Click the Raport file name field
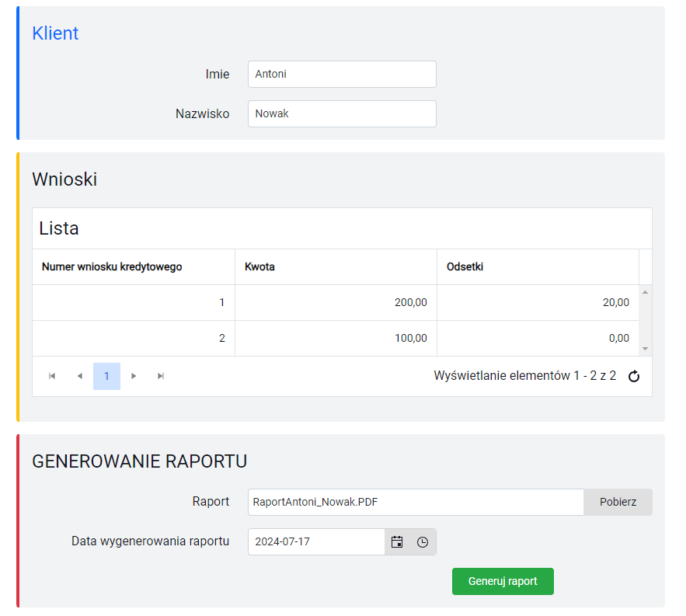Viewport: 686px width, 616px height. [x=416, y=503]
